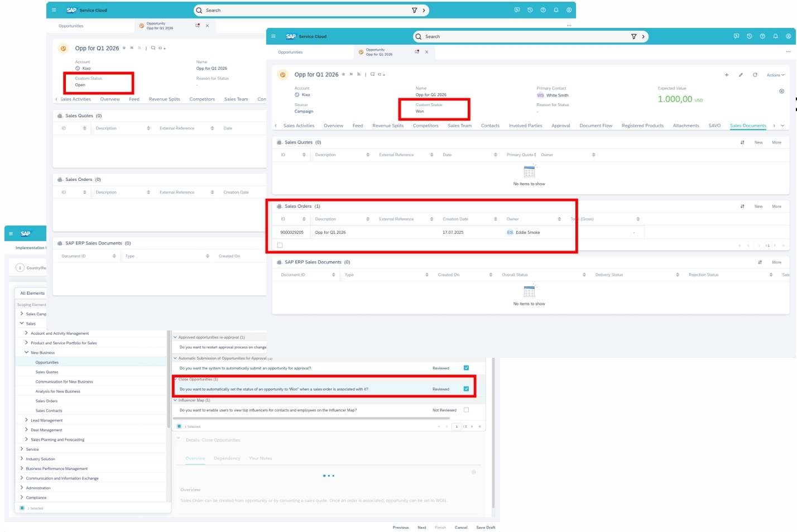Expand Account and Activity Management node
The width and height of the screenshot is (797, 532).
[x=26, y=333]
